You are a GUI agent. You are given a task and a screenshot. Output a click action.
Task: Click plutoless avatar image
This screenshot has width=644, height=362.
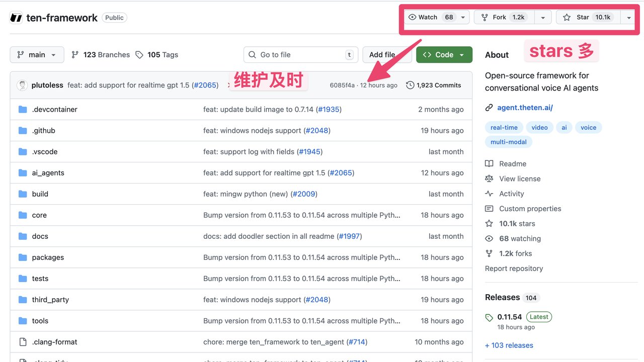[x=22, y=85]
